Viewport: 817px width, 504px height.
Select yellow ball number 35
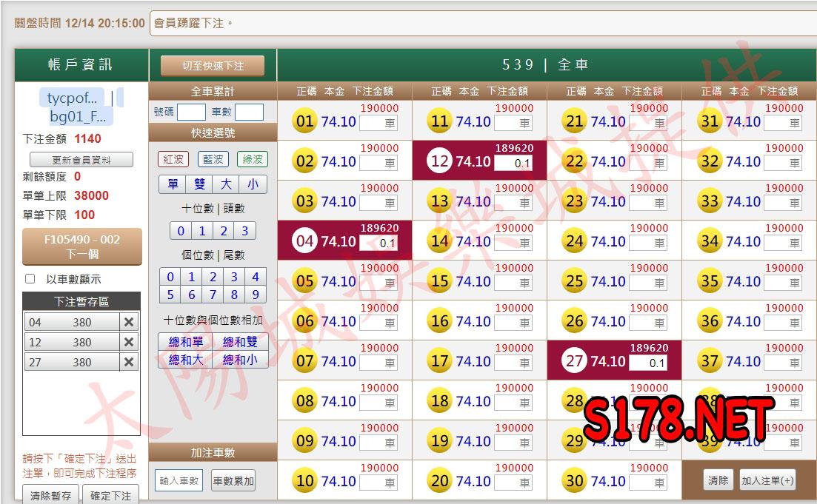tap(710, 281)
